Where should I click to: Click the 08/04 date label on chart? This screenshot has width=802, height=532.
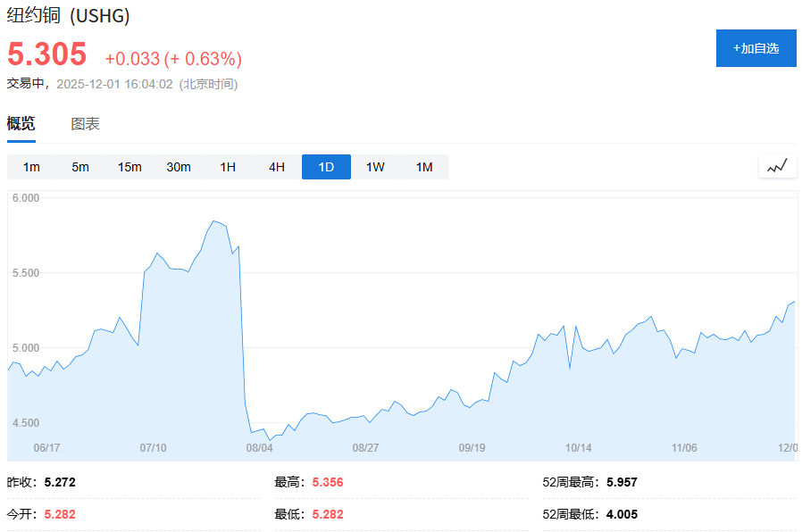(x=259, y=448)
